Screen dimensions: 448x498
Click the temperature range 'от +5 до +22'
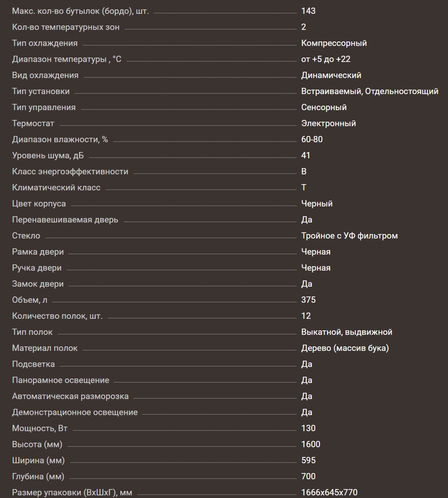tap(325, 59)
